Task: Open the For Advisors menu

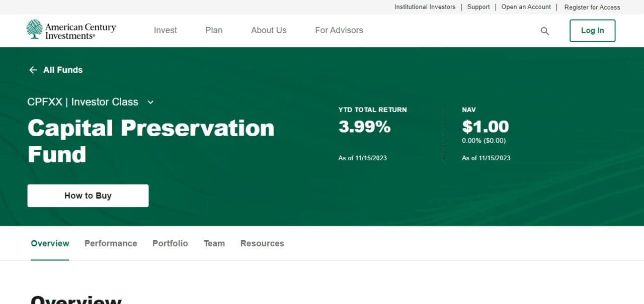Action: 339,30
